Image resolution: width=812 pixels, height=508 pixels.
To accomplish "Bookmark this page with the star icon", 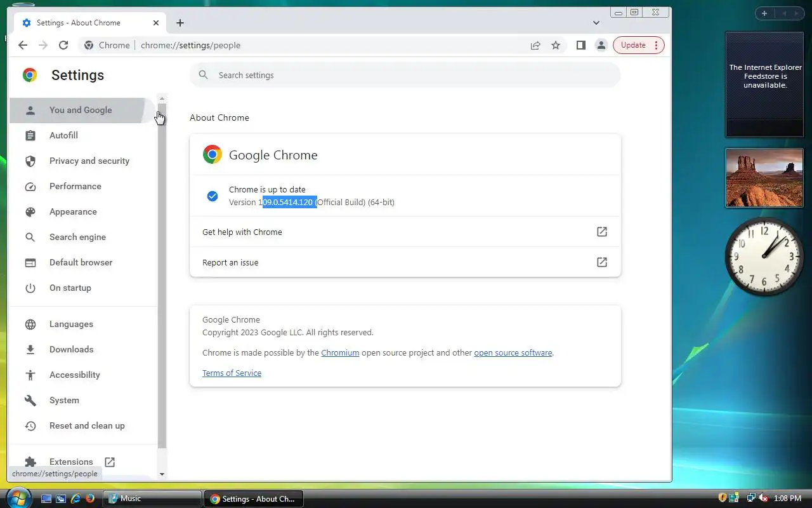I will click(556, 45).
